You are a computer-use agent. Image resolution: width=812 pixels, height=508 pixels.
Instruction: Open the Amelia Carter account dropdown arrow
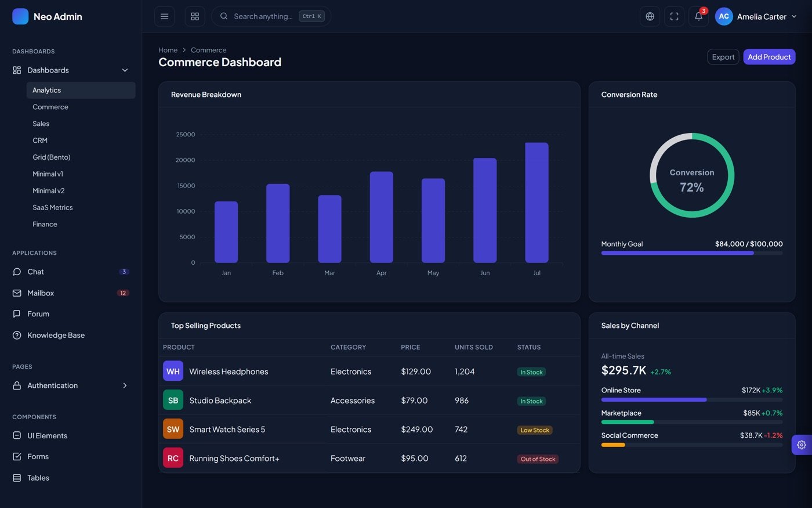click(794, 16)
